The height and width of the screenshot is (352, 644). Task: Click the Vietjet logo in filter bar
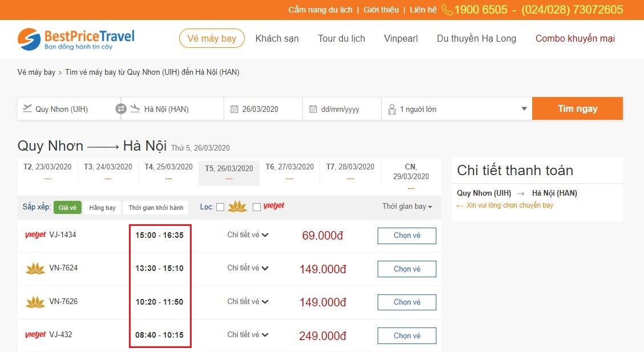coord(274,206)
